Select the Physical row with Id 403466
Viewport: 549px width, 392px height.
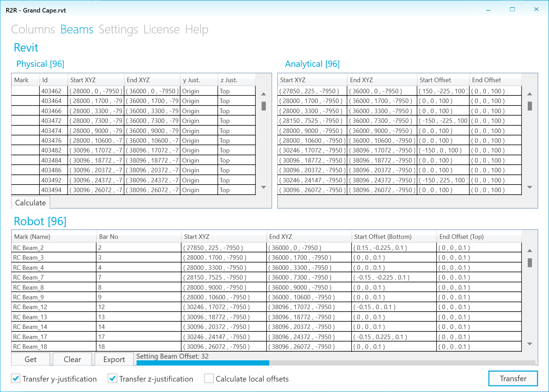point(133,111)
